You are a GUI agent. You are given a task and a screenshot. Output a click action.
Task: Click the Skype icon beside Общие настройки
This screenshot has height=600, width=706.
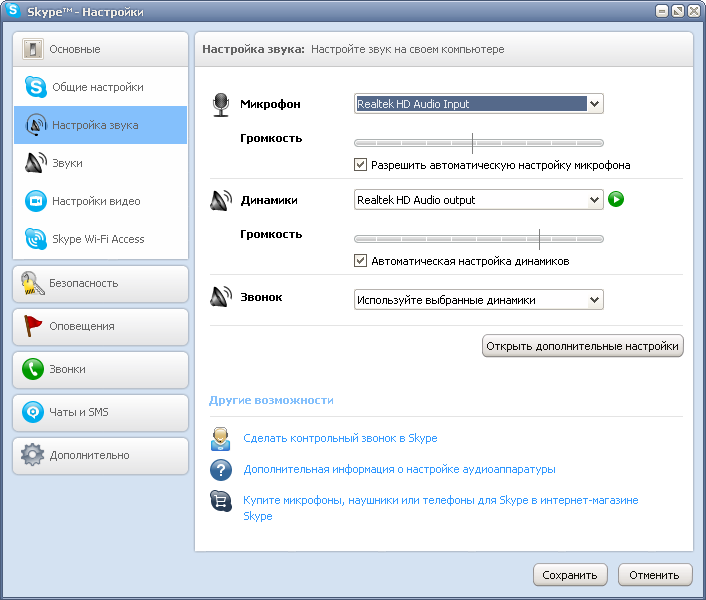point(36,87)
